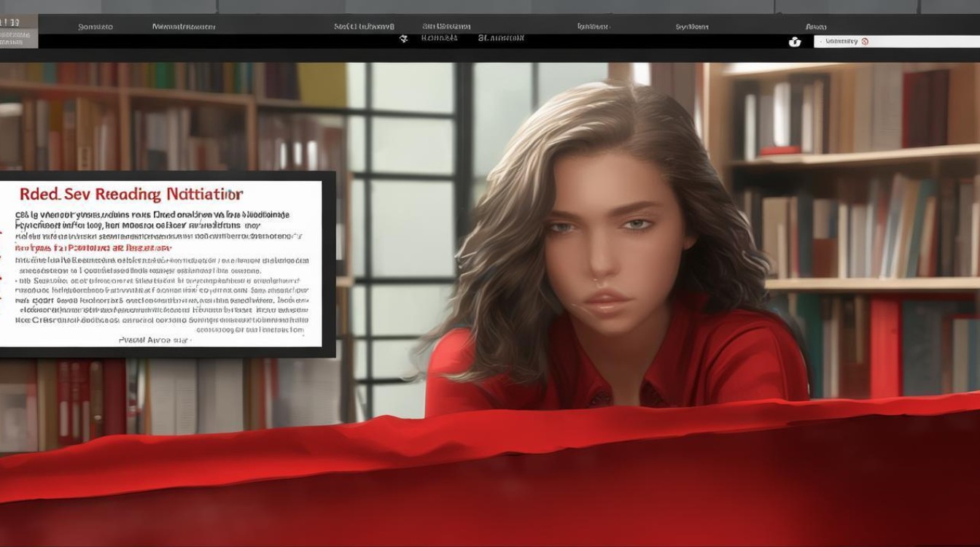The width and height of the screenshot is (980, 547).
Task: Click the red "Rded. Sev Reading" panel title
Action: 131,194
